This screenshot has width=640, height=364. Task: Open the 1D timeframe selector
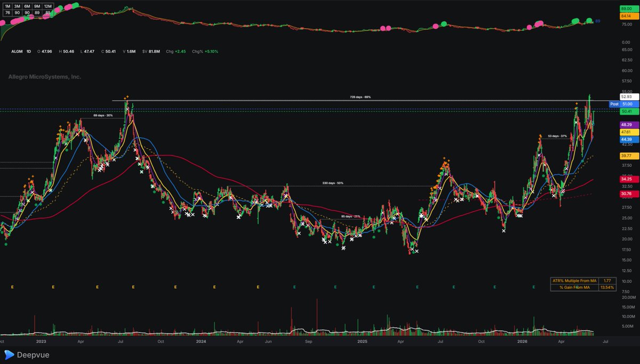point(28,51)
